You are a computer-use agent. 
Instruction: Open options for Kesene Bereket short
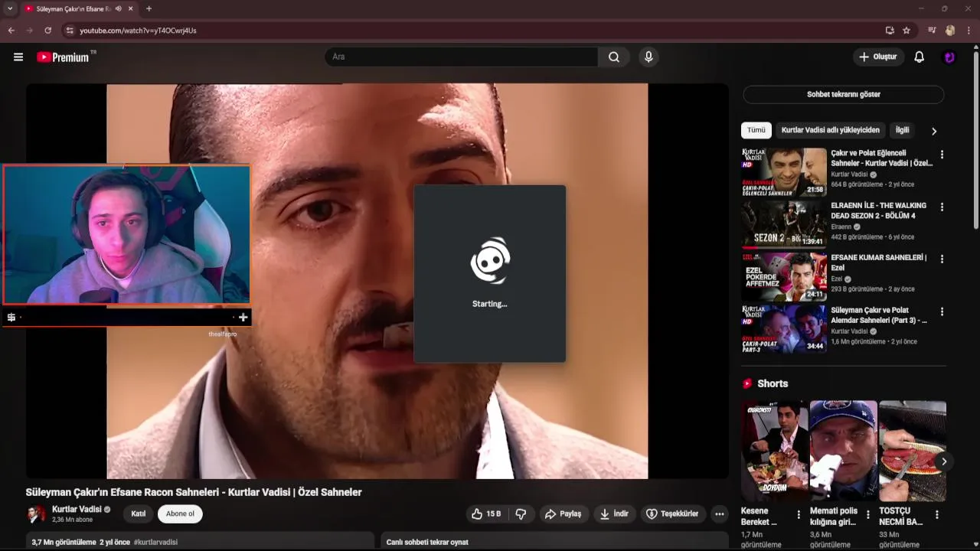799,515
